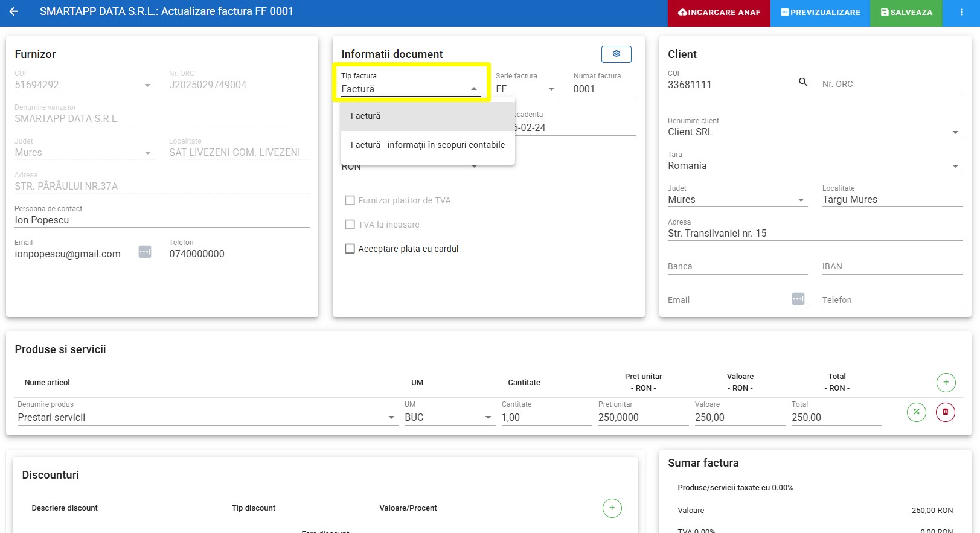The height and width of the screenshot is (533, 980).
Task: Apply discount percent icon on product row
Action: pyautogui.click(x=916, y=412)
